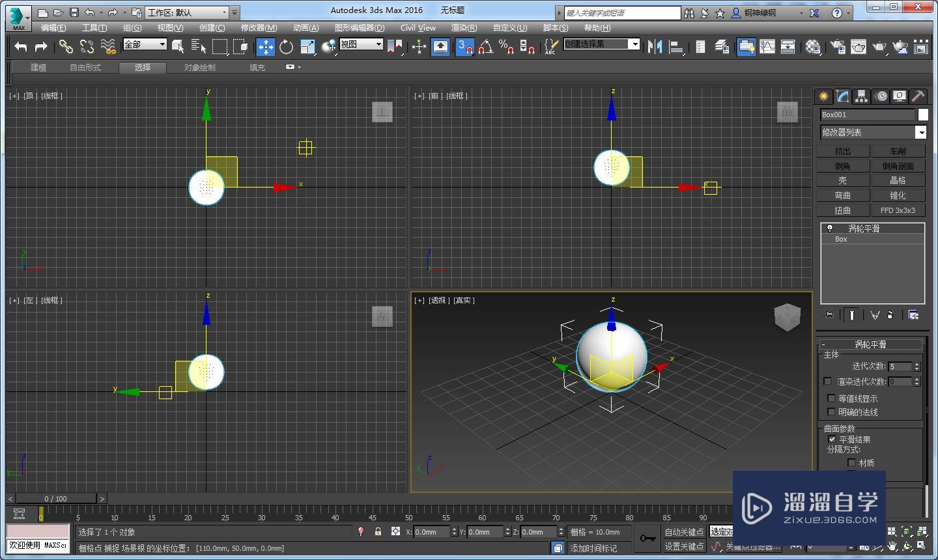938x560 pixels.
Task: Increment the 迭代次数 spinner
Action: [917, 364]
